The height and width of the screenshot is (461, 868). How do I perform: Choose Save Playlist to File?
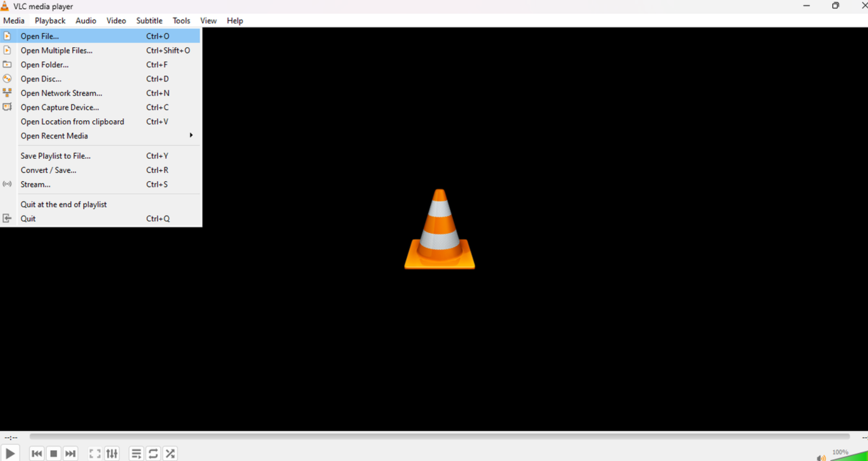click(55, 156)
